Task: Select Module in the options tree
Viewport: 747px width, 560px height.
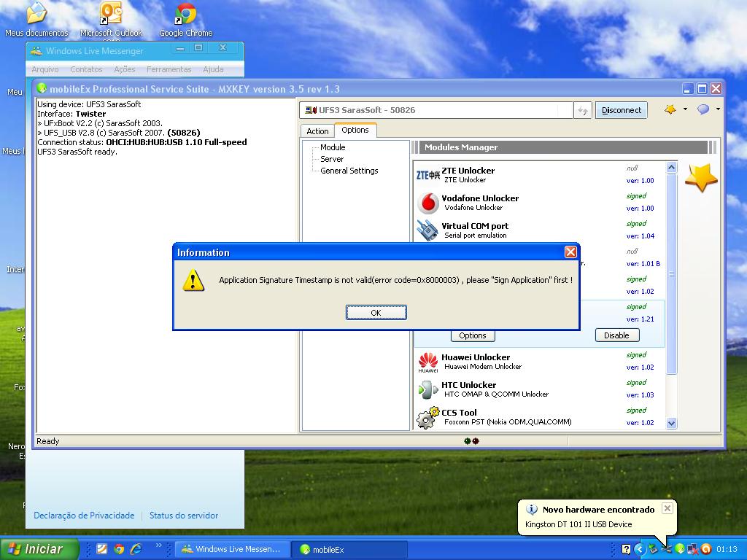Action: [x=333, y=147]
